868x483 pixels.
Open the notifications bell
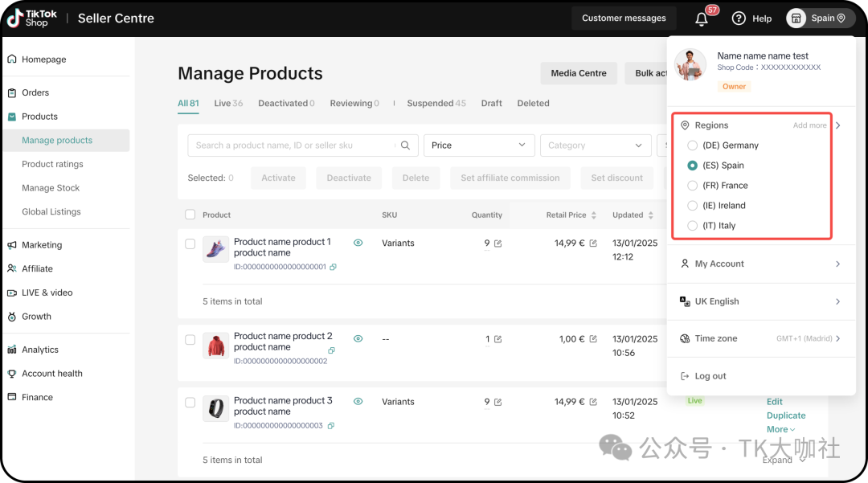[x=702, y=18]
